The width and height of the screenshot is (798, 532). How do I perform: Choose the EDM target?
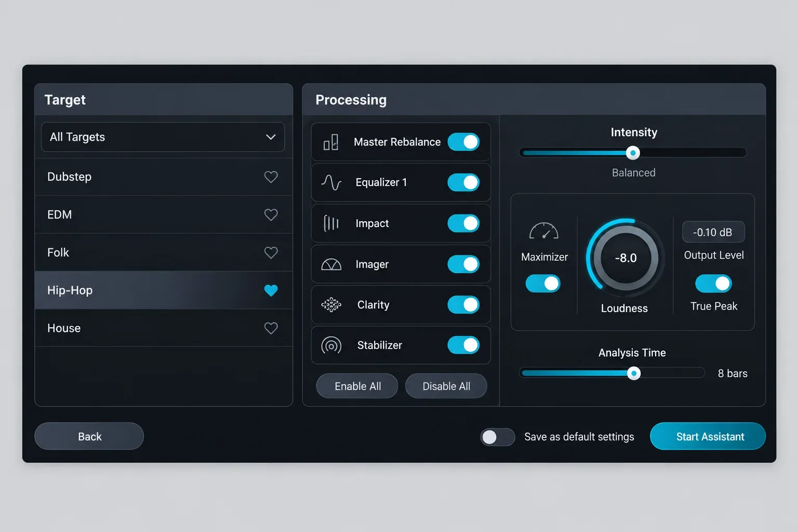164,215
